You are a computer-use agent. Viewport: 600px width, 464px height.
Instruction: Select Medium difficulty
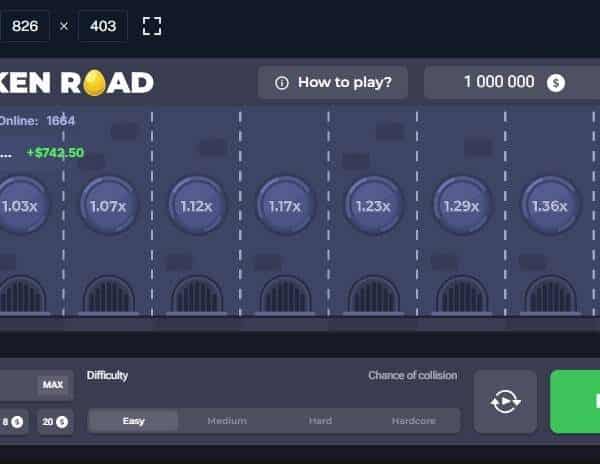[227, 421]
